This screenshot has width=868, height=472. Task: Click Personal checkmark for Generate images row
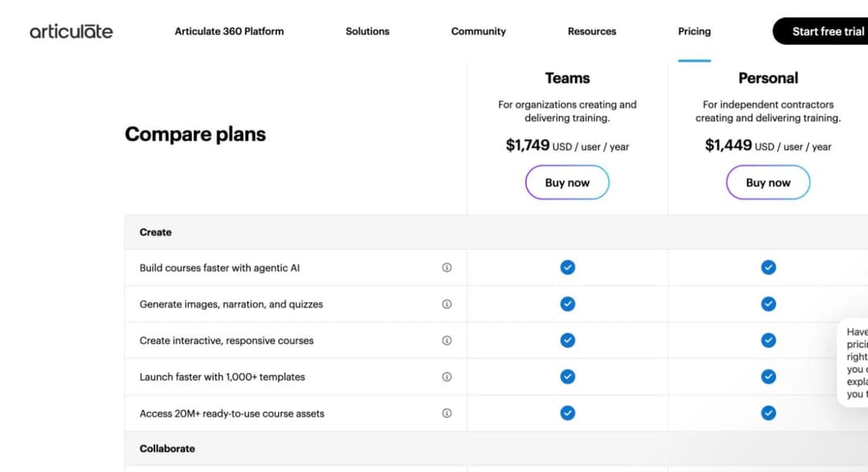click(x=768, y=304)
